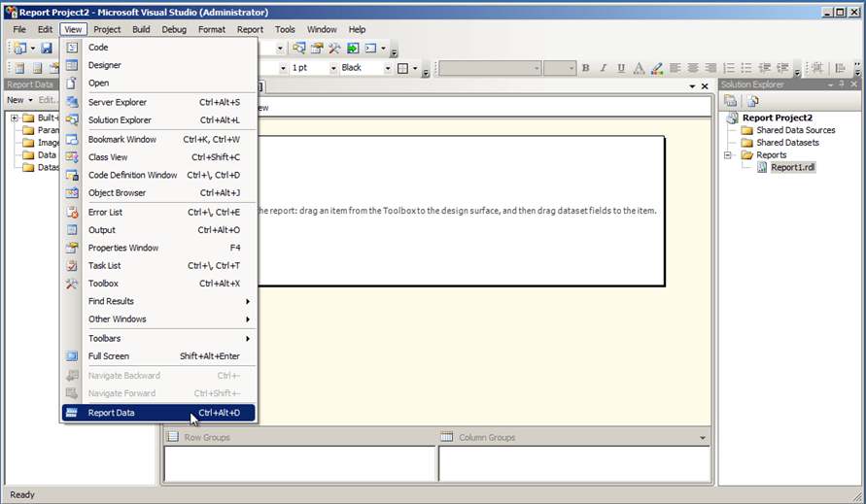Click the Align to Grid layout icon
Viewport: 866px width, 504px height.
(818, 68)
